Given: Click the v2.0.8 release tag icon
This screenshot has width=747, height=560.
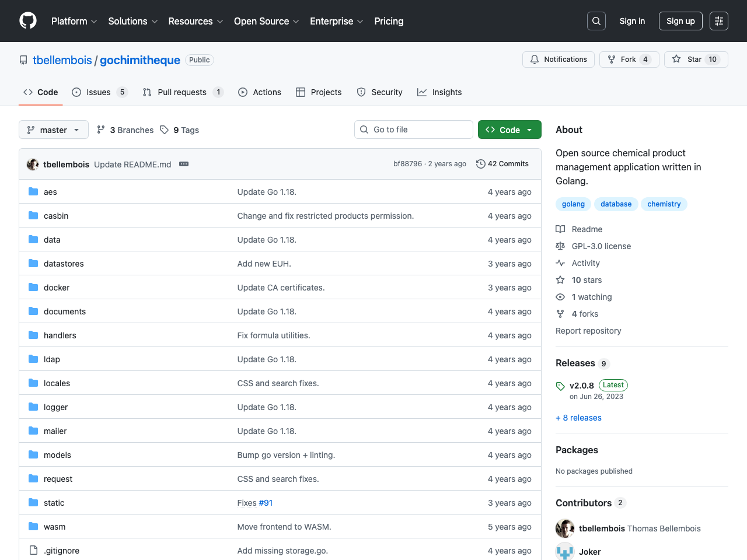Looking at the screenshot, I should 560,385.
